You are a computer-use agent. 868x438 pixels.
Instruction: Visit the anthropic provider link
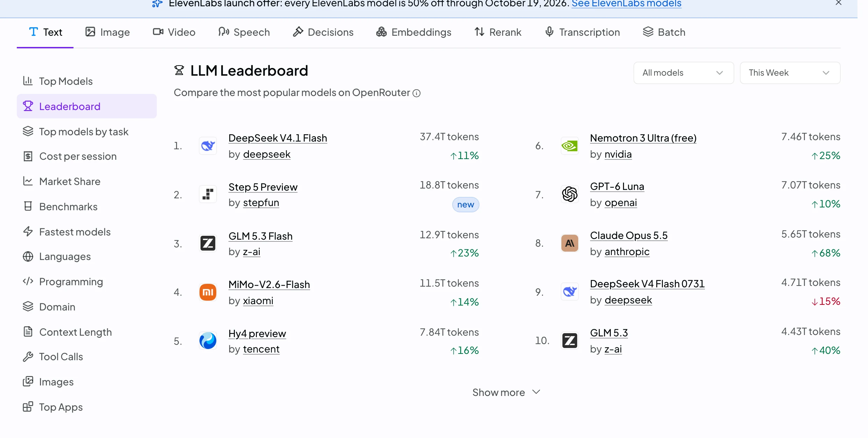pyautogui.click(x=627, y=252)
